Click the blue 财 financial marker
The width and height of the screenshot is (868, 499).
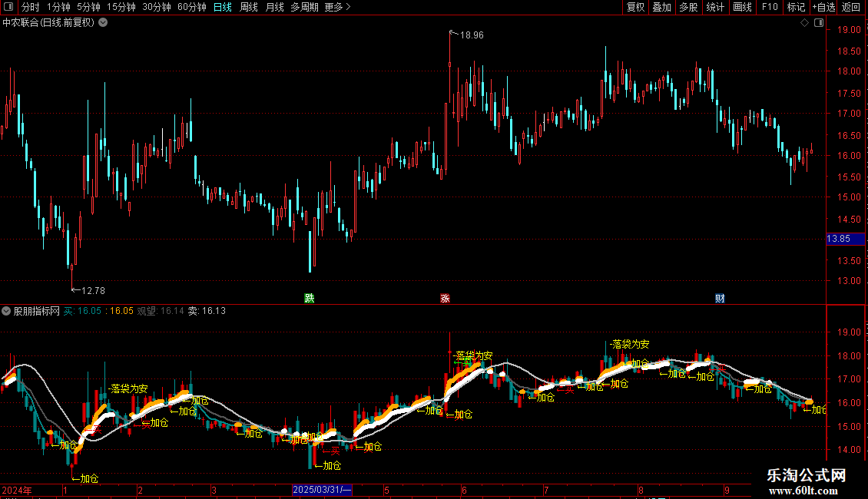click(720, 299)
